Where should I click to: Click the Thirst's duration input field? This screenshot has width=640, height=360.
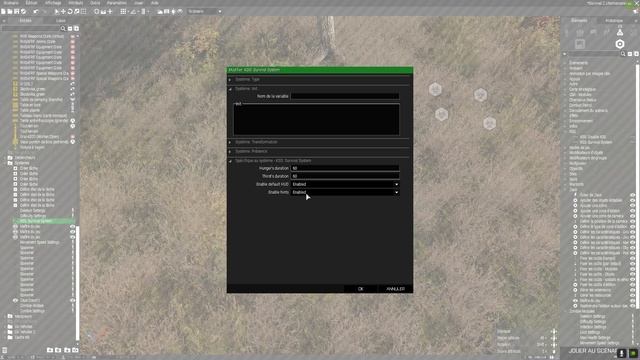click(x=345, y=176)
